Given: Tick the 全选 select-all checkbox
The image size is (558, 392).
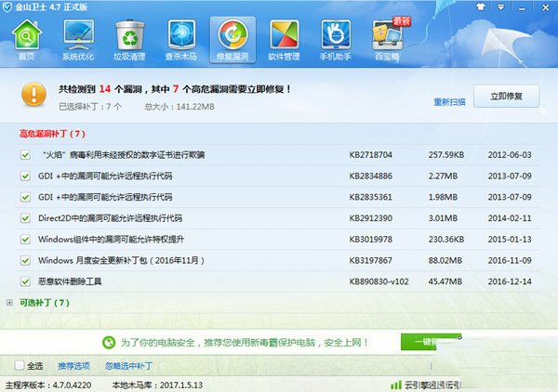Looking at the screenshot, I should click(20, 365).
